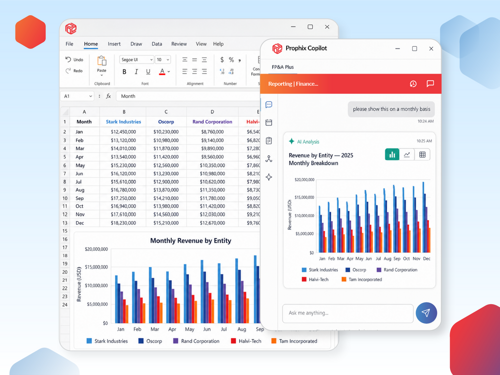The height and width of the screenshot is (375, 500).
Task: Click the AI Analysis label
Action: click(x=308, y=142)
